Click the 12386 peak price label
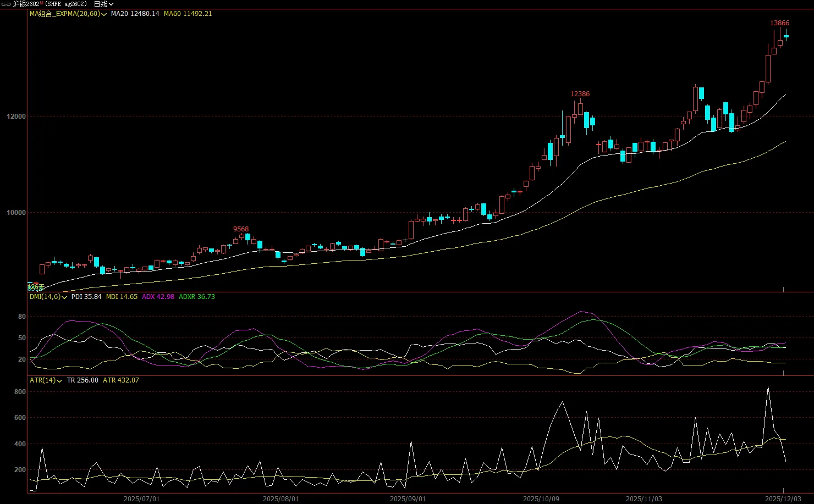 pos(580,94)
